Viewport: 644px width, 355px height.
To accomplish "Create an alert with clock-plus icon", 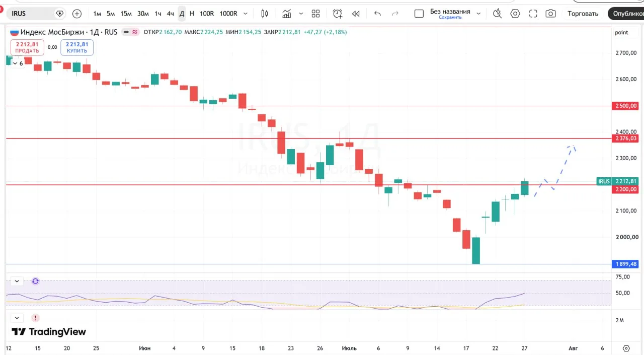I will pyautogui.click(x=337, y=14).
